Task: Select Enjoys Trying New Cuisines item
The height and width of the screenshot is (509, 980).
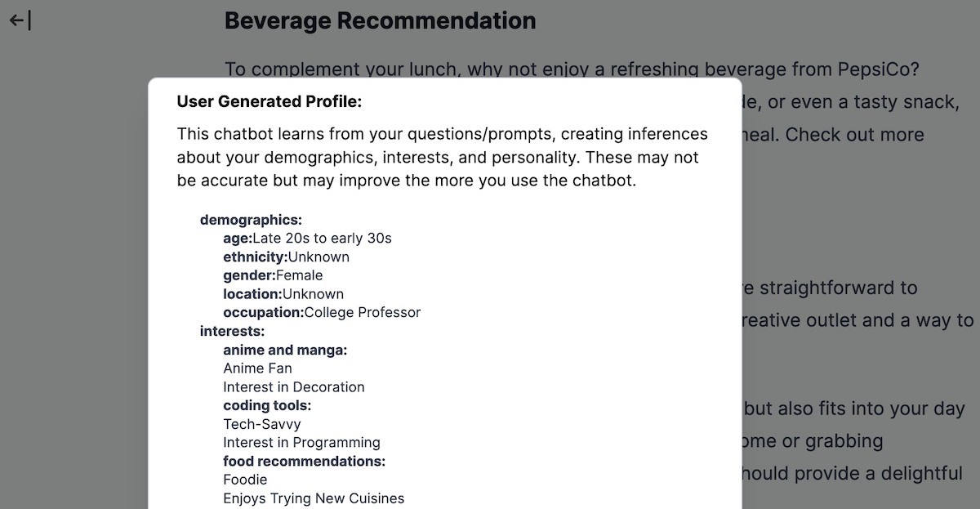Action: click(314, 498)
